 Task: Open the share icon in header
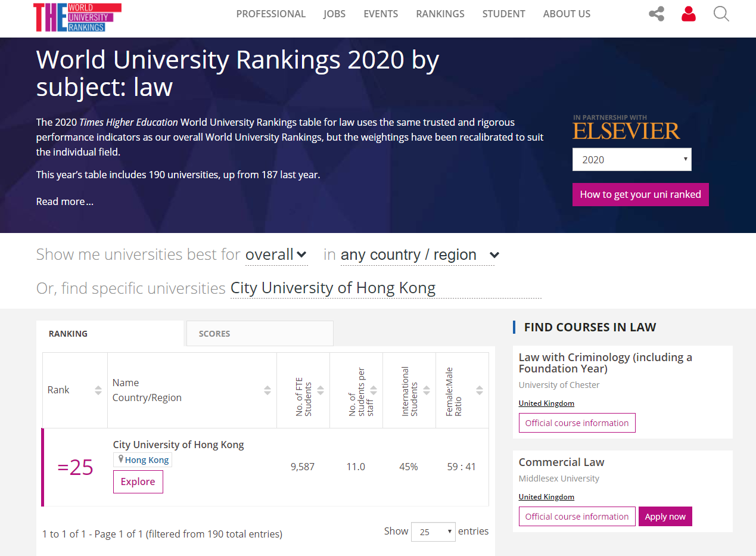[657, 14]
